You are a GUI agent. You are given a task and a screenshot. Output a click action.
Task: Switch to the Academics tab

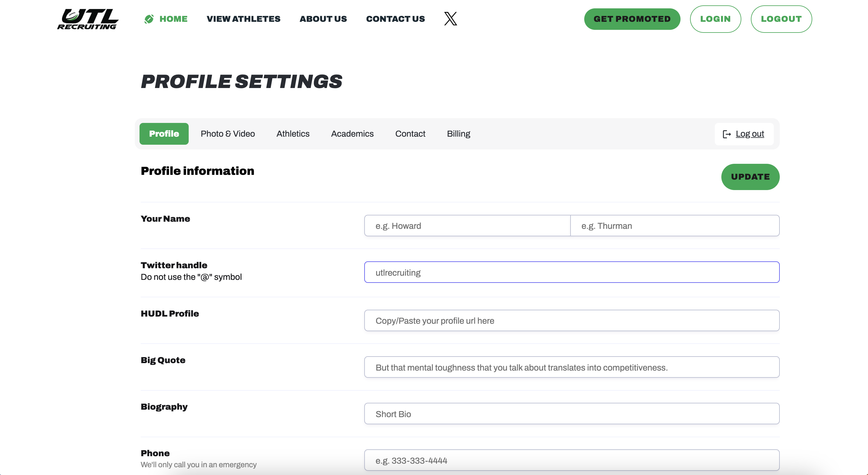[352, 134]
